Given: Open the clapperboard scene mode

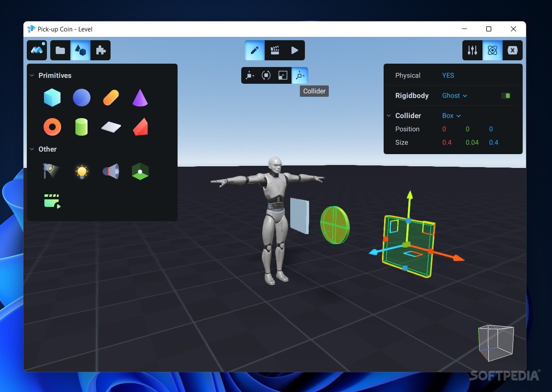Looking at the screenshot, I should point(275,50).
